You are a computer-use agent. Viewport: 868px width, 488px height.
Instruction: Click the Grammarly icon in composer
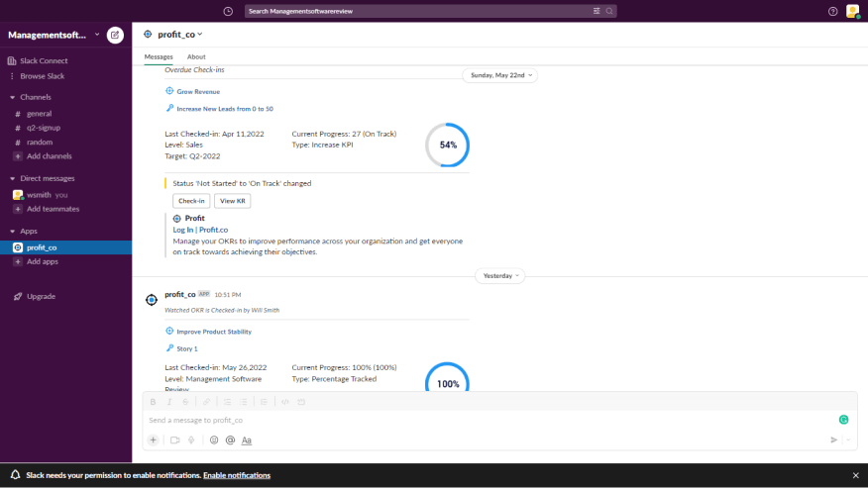[x=843, y=420]
